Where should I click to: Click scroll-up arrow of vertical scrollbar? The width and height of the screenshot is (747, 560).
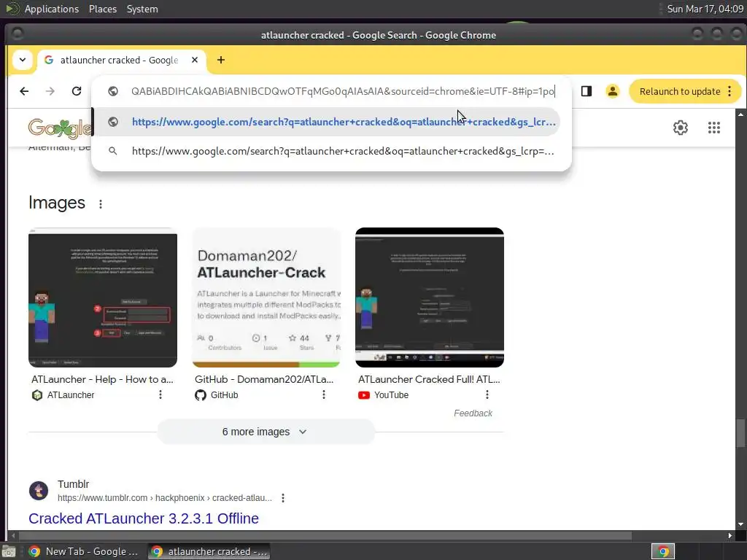coord(740,114)
